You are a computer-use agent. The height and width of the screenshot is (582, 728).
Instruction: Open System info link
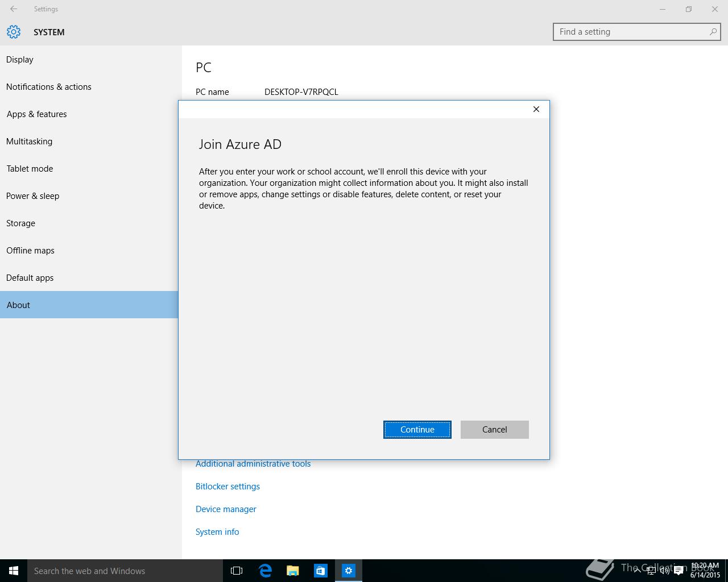pos(217,532)
